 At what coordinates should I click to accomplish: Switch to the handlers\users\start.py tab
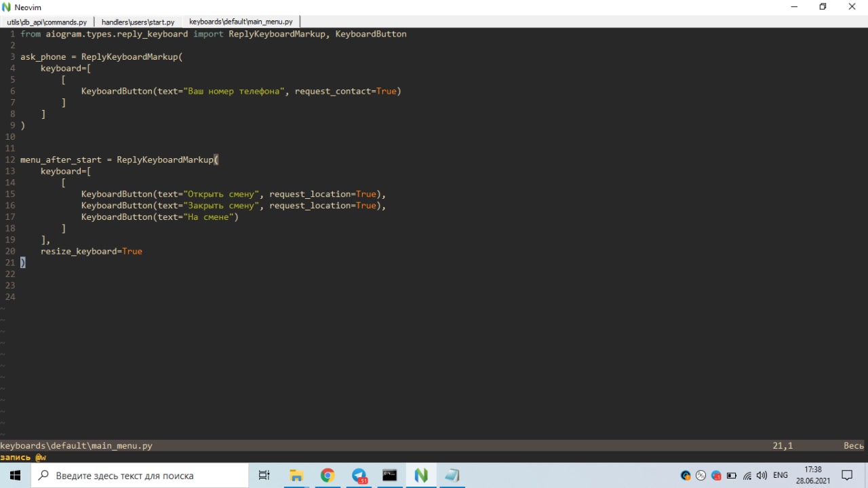tap(138, 22)
